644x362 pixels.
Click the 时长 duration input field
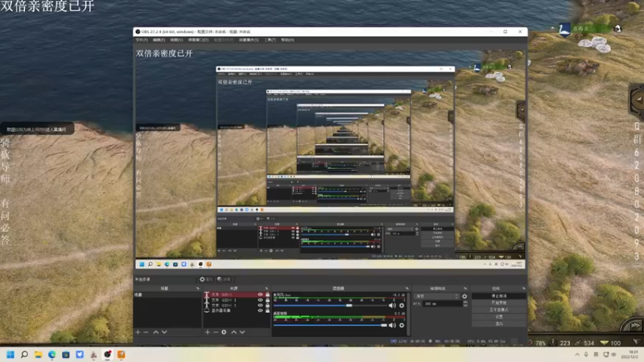(x=442, y=304)
